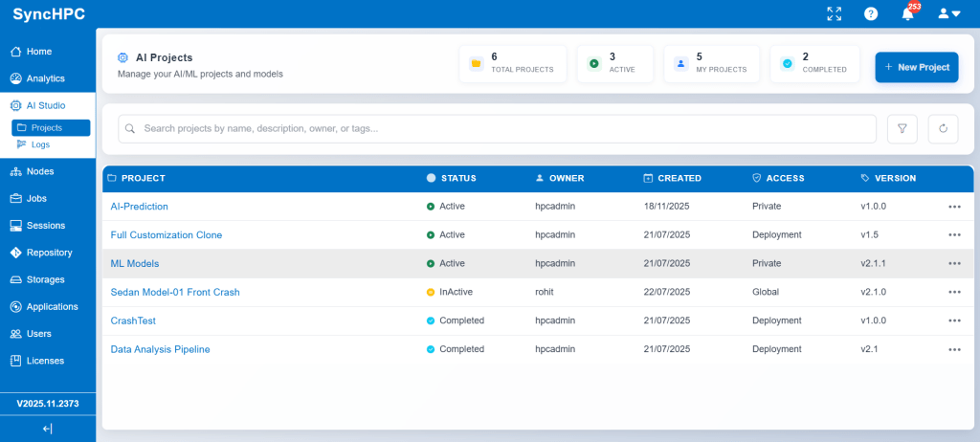Open Sedan Model-01 Front Crash project
The width and height of the screenshot is (980, 442).
point(175,293)
